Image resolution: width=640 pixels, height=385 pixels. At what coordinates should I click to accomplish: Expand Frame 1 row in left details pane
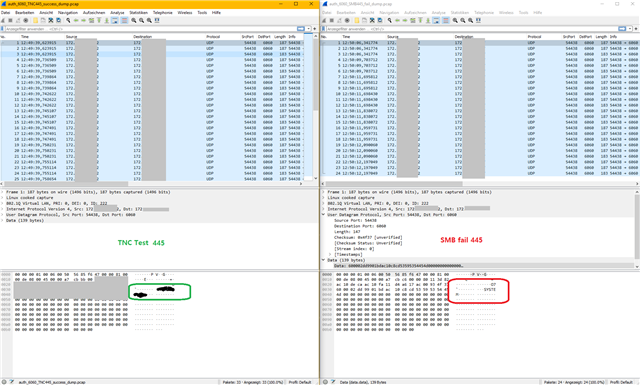[x=2, y=192]
